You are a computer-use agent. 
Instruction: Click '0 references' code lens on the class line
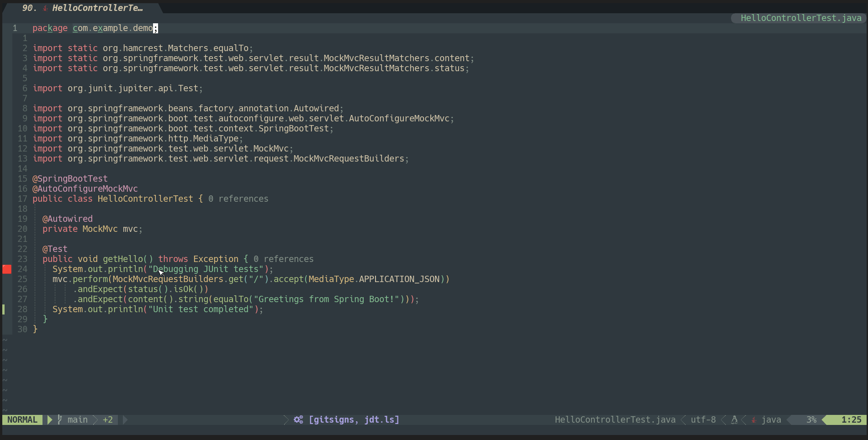(238, 199)
